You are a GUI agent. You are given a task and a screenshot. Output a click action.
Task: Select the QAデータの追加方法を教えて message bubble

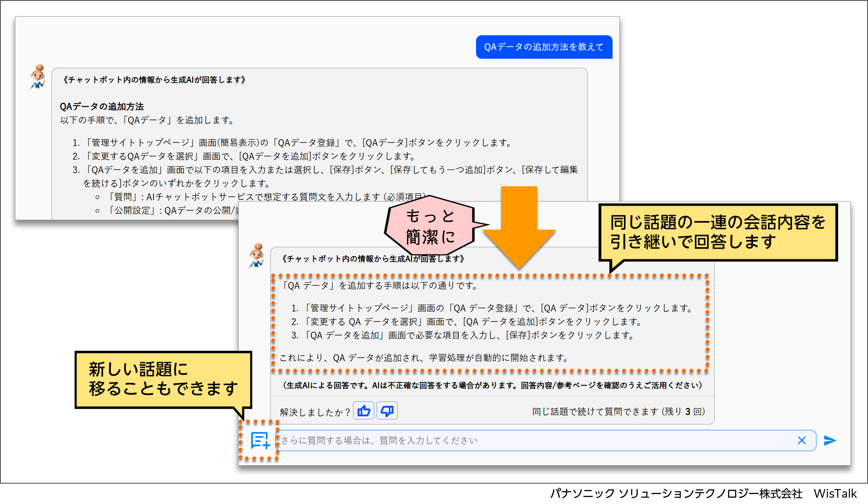pyautogui.click(x=544, y=47)
